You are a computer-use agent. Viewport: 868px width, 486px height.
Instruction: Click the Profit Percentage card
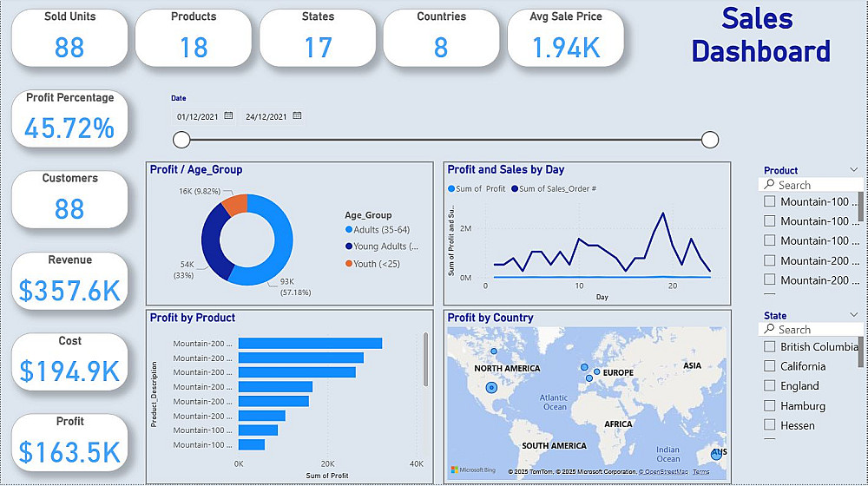(69, 118)
